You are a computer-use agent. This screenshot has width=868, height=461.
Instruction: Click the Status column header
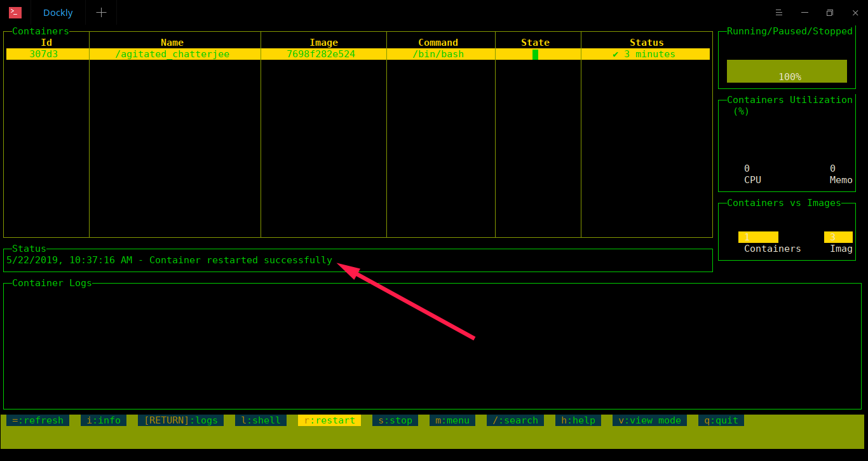coord(647,43)
